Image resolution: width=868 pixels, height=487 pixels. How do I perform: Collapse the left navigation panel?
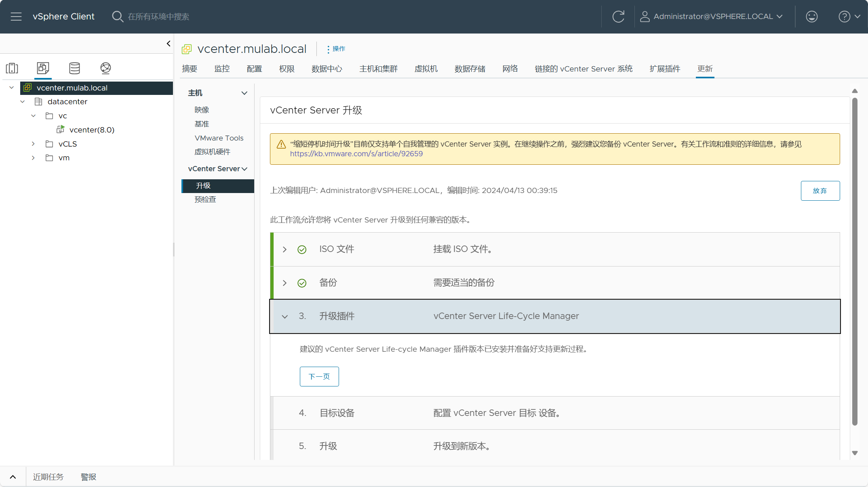(169, 44)
